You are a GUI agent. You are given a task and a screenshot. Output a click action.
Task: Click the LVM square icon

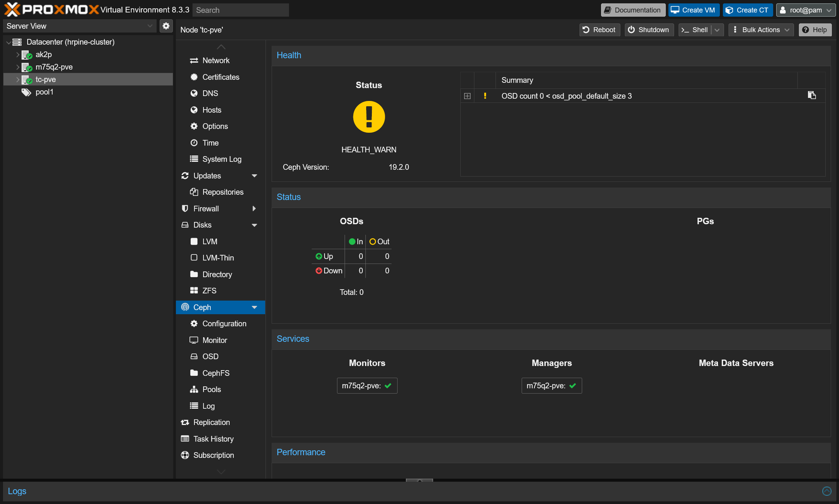point(194,242)
